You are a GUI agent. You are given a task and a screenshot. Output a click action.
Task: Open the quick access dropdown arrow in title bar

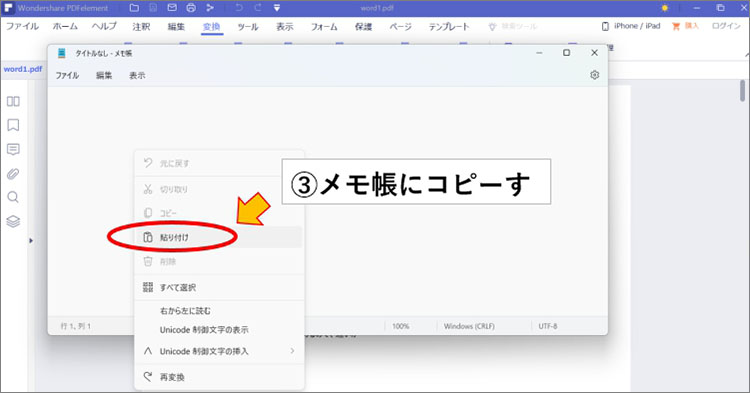(277, 8)
